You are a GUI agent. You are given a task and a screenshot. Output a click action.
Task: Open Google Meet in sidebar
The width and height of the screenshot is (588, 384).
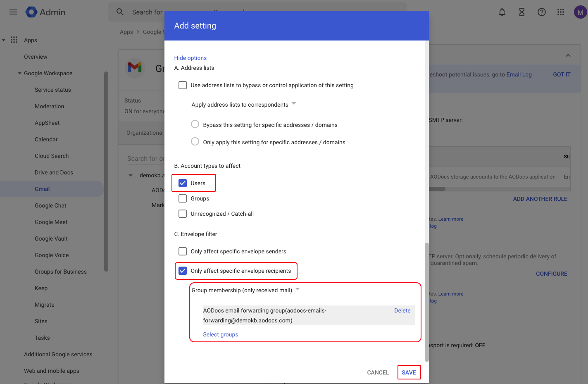click(x=51, y=222)
